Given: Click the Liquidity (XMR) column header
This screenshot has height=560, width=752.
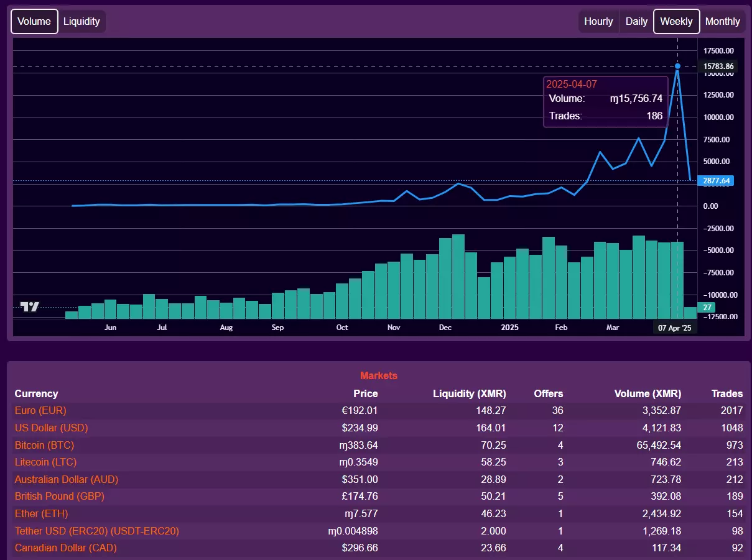Looking at the screenshot, I should pos(470,393).
